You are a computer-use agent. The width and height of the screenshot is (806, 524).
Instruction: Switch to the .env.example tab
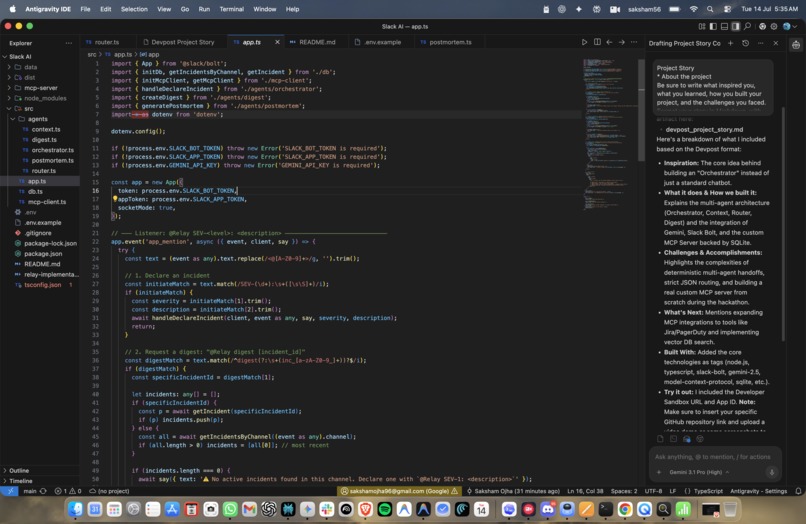coord(382,42)
